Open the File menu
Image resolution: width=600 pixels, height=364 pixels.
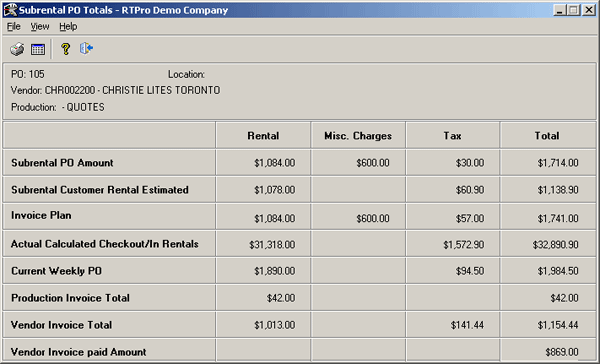click(x=13, y=26)
